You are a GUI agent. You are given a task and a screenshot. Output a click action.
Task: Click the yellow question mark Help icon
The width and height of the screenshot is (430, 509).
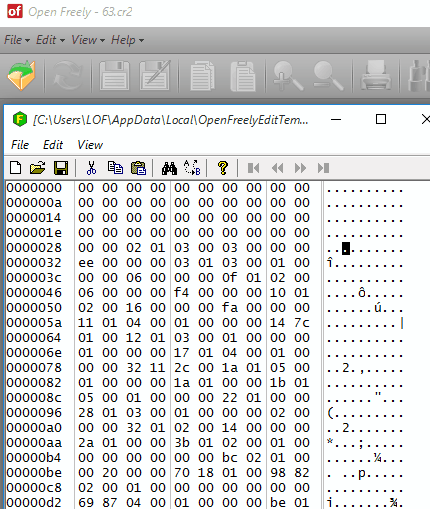point(223,168)
